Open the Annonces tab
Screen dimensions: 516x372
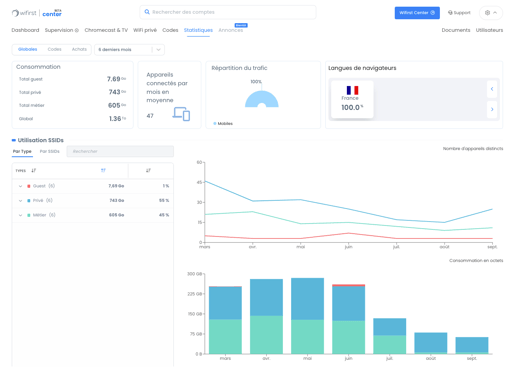pos(231,30)
